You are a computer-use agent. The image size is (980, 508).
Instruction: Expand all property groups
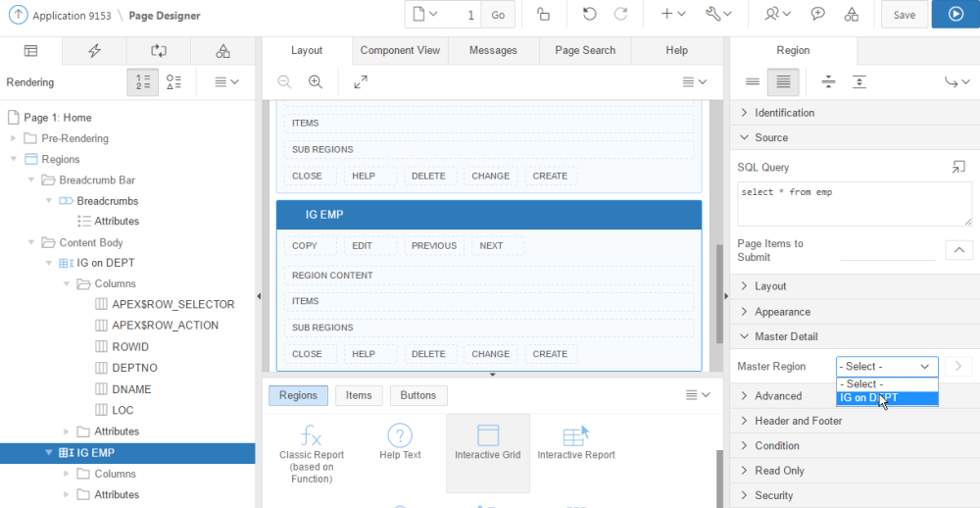tap(859, 82)
